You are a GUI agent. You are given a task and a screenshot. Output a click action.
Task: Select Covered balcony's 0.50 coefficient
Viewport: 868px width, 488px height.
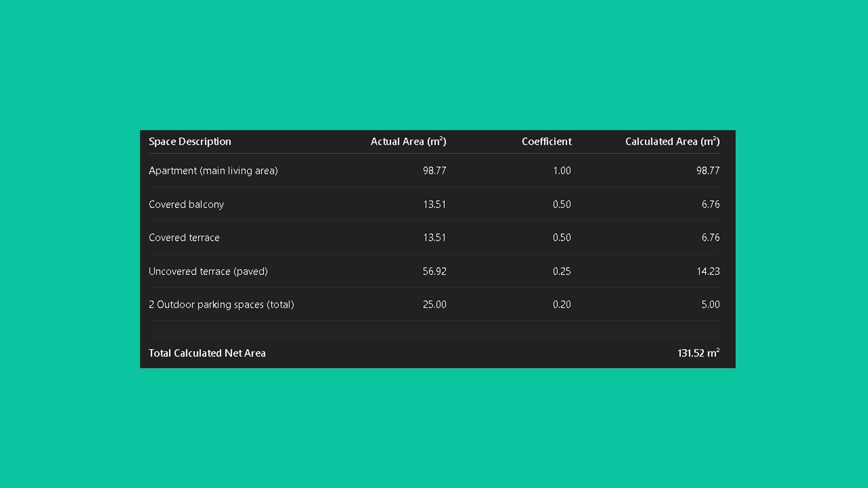tap(561, 204)
